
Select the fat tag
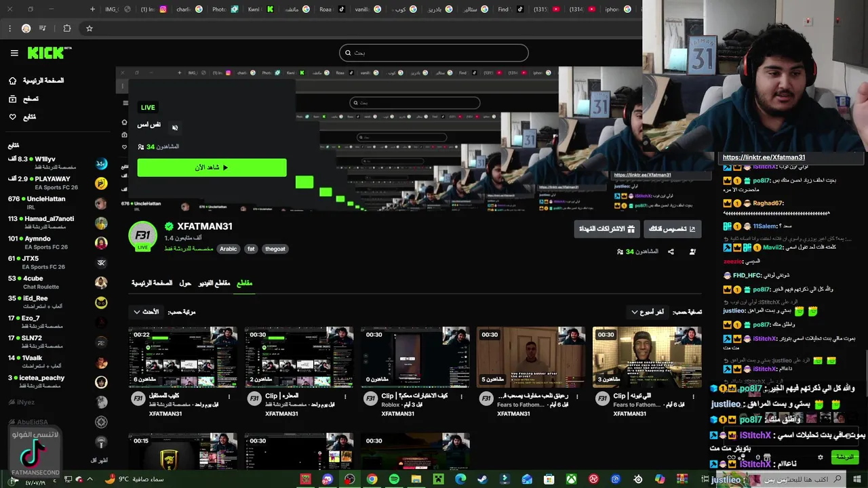coord(251,249)
